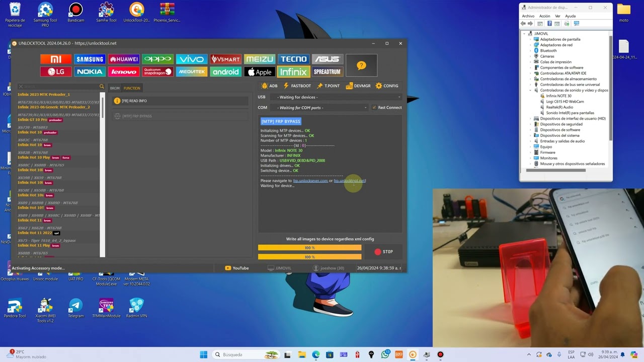Click the lower 100% progress bar

tap(309, 257)
